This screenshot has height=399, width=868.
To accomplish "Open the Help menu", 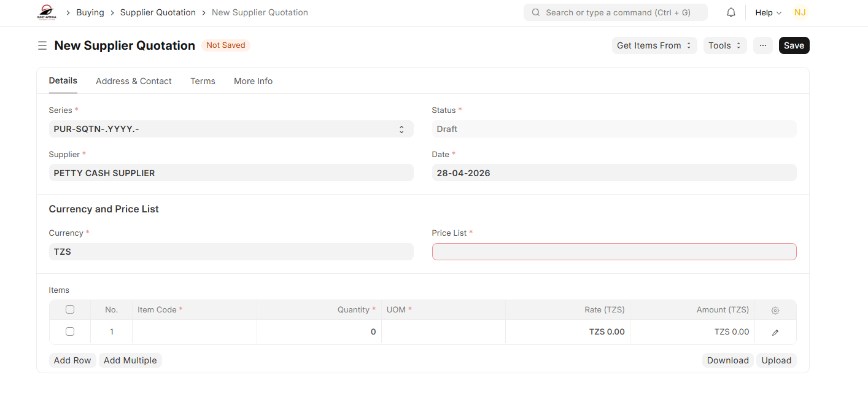I will (x=768, y=12).
